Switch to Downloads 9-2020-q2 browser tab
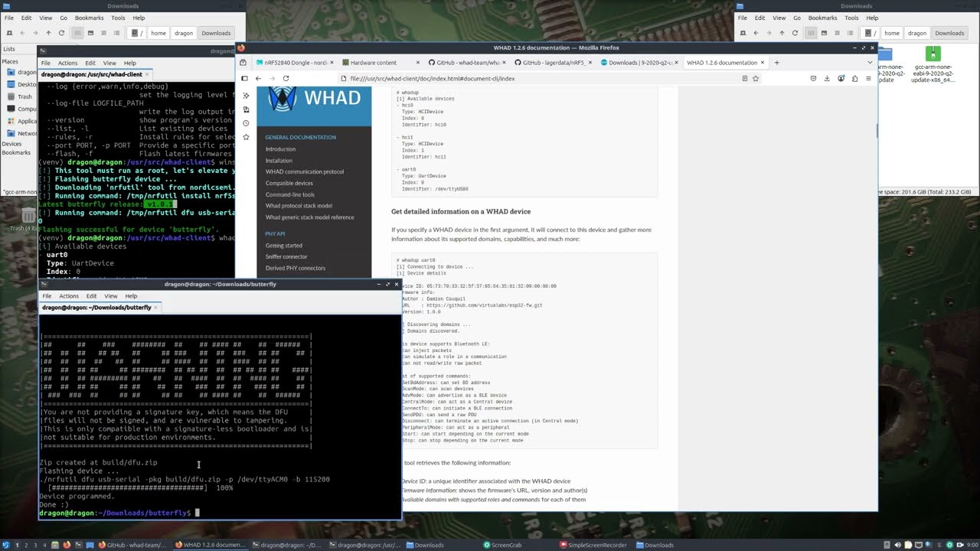Screen dimensions: 980x551 click(x=639, y=63)
